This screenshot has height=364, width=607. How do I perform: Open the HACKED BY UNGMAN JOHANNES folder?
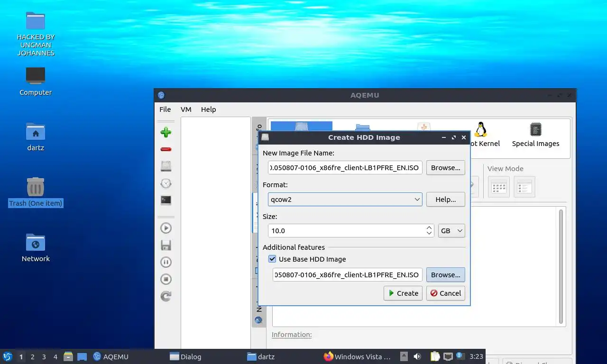point(36,34)
